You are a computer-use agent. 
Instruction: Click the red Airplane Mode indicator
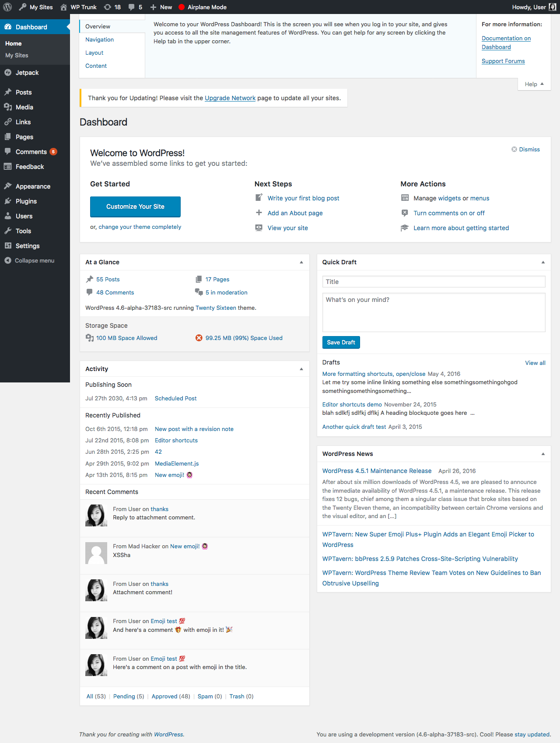click(182, 7)
